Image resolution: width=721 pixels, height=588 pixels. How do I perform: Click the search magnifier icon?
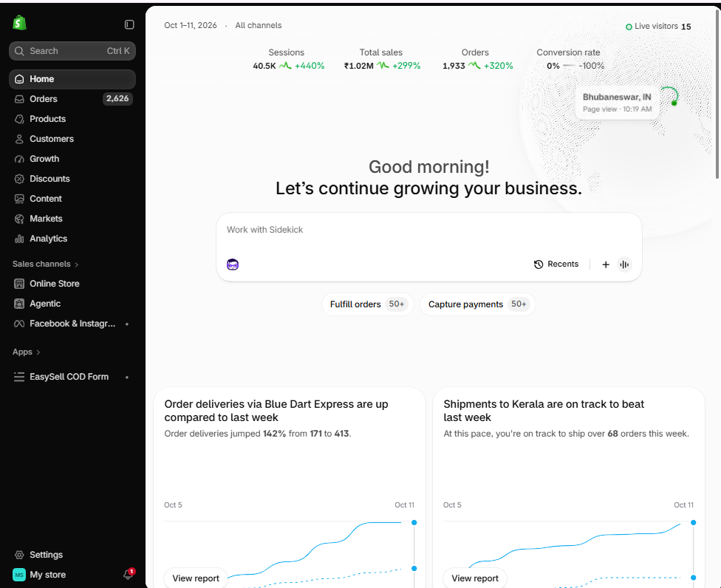[19, 51]
